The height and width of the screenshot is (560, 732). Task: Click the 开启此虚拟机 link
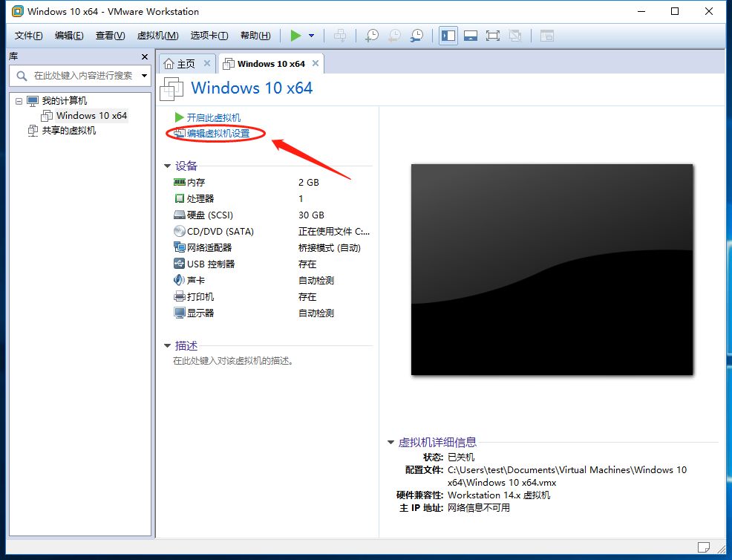[x=214, y=117]
